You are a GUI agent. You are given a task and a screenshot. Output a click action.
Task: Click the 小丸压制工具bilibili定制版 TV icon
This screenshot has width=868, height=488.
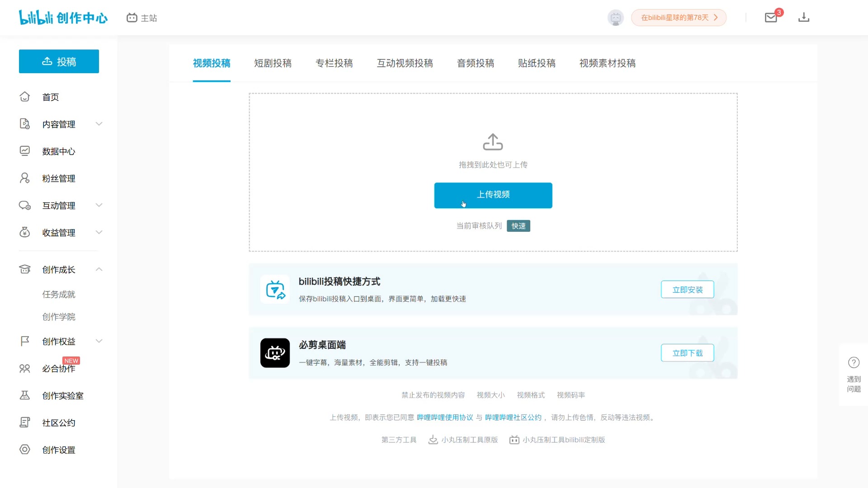coord(514,440)
